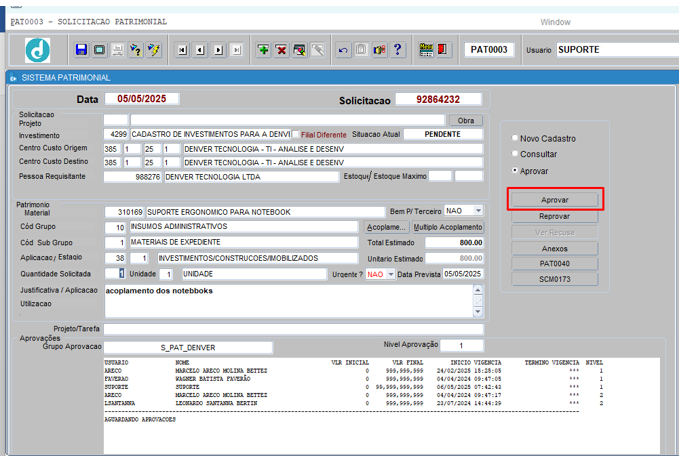Click the Execute Query lightning bolt icon
Image resolution: width=684 pixels, height=459 pixels.
click(x=154, y=50)
